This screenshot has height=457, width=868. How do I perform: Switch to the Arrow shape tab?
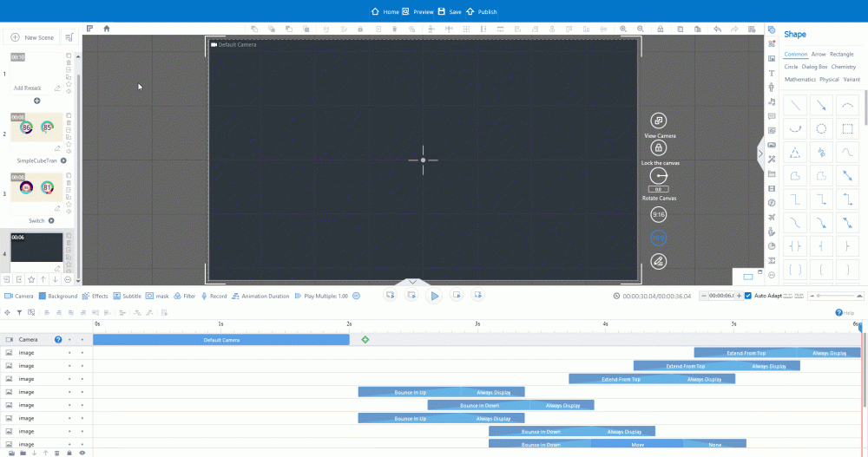(x=819, y=54)
